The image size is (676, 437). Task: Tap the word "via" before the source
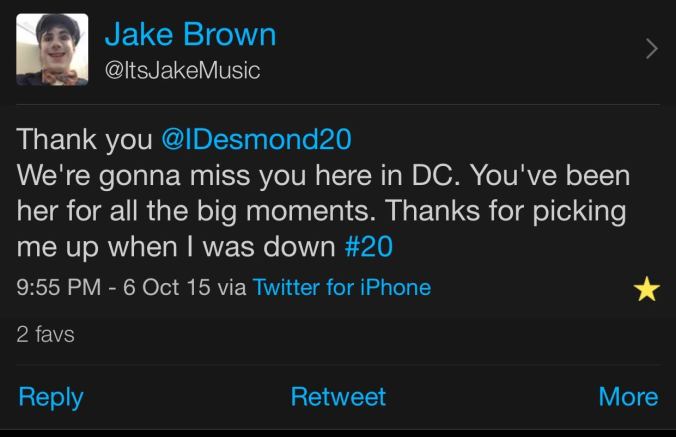pyautogui.click(x=231, y=288)
